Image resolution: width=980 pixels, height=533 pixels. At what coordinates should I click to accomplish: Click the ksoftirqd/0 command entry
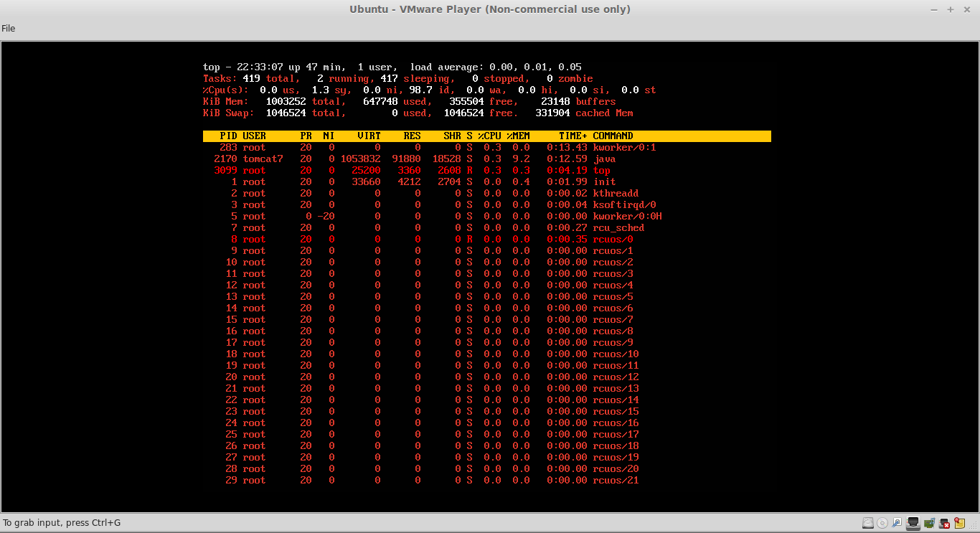tap(624, 204)
